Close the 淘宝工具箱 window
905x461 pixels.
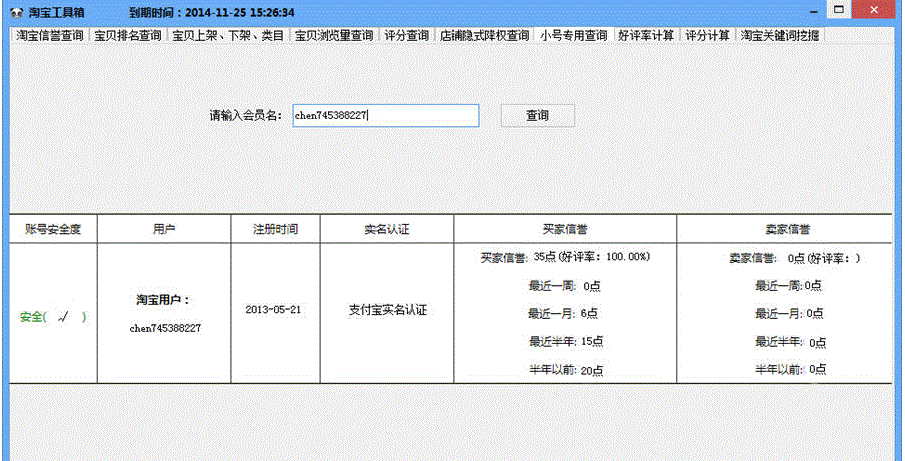click(x=876, y=10)
